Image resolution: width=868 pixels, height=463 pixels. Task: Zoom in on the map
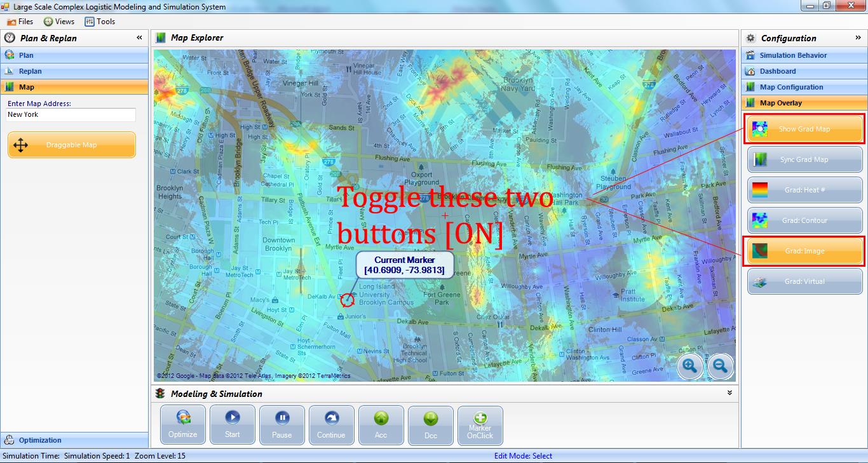pyautogui.click(x=690, y=366)
